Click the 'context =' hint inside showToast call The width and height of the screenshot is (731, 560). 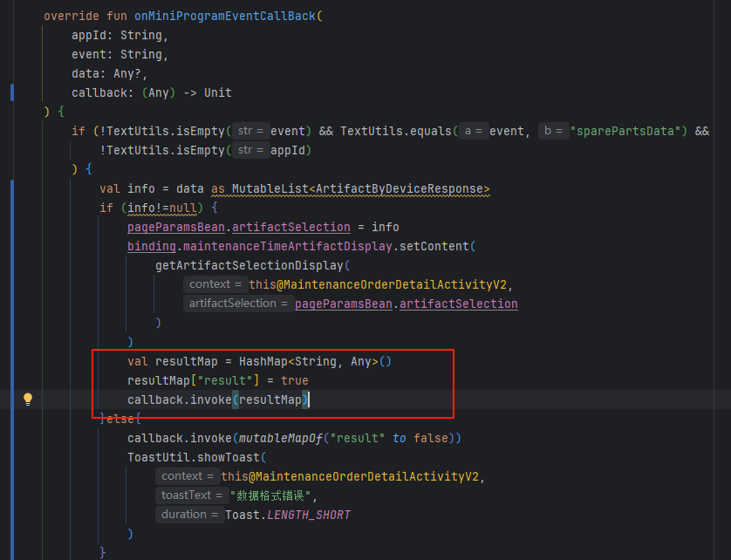coord(188,476)
